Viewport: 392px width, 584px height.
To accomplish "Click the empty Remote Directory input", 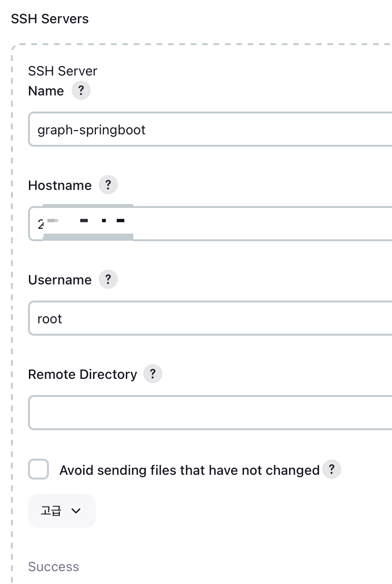I will point(209,413).
